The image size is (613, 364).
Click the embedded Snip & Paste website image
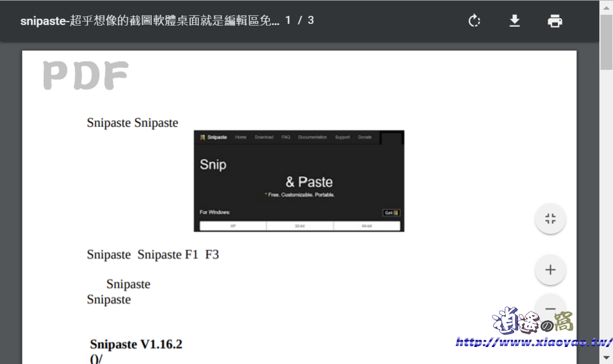[x=299, y=181]
